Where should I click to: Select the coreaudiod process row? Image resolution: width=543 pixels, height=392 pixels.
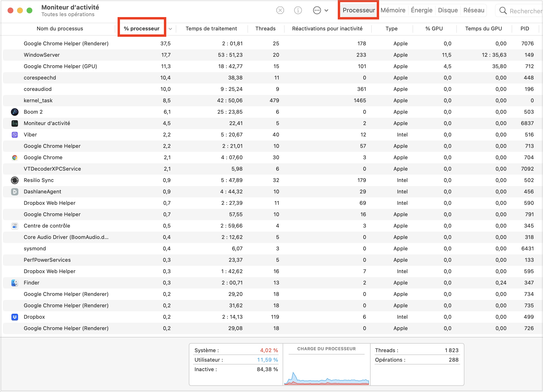272,89
